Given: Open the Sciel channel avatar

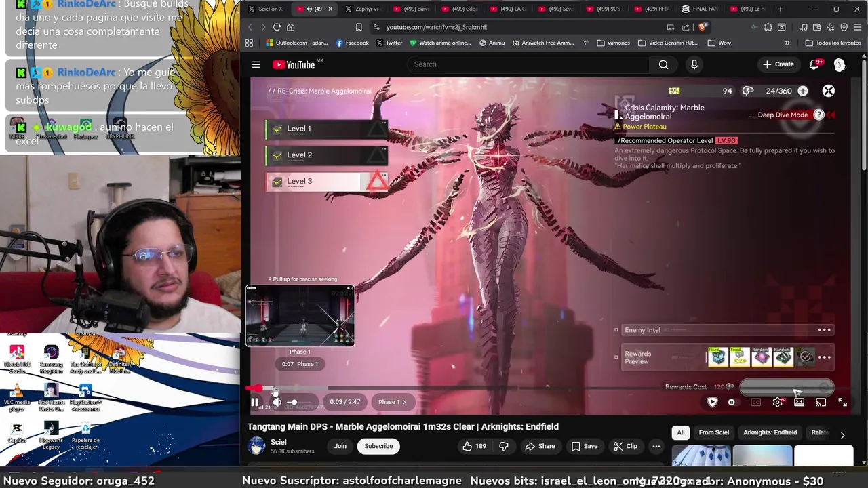Looking at the screenshot, I should (256, 446).
